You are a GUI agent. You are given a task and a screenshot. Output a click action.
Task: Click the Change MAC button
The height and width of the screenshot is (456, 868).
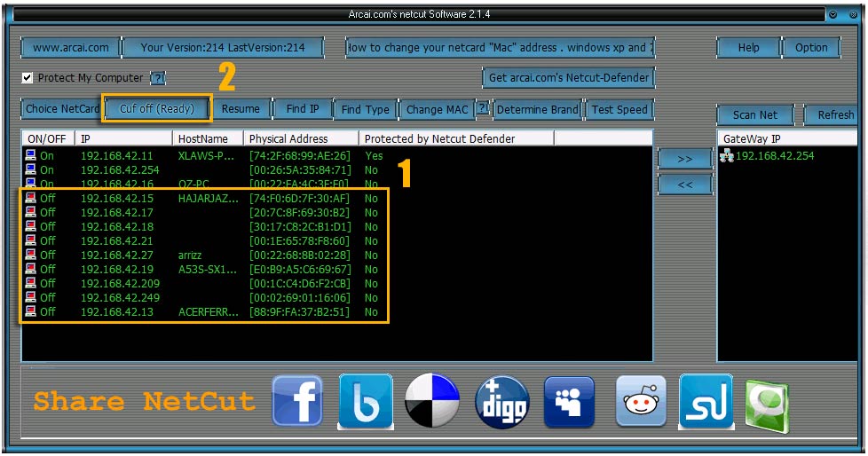(x=437, y=110)
